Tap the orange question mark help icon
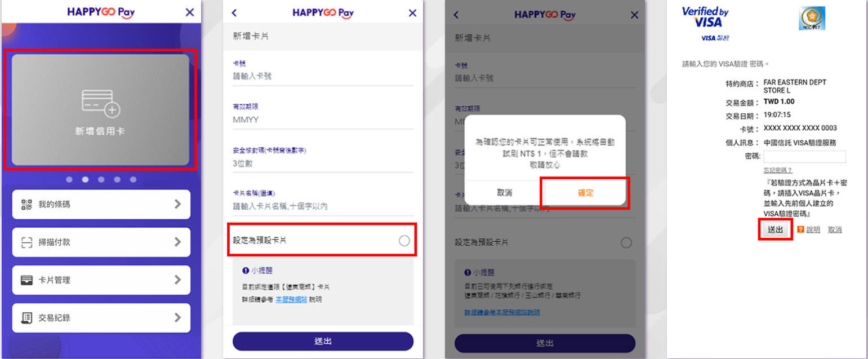 [x=800, y=229]
